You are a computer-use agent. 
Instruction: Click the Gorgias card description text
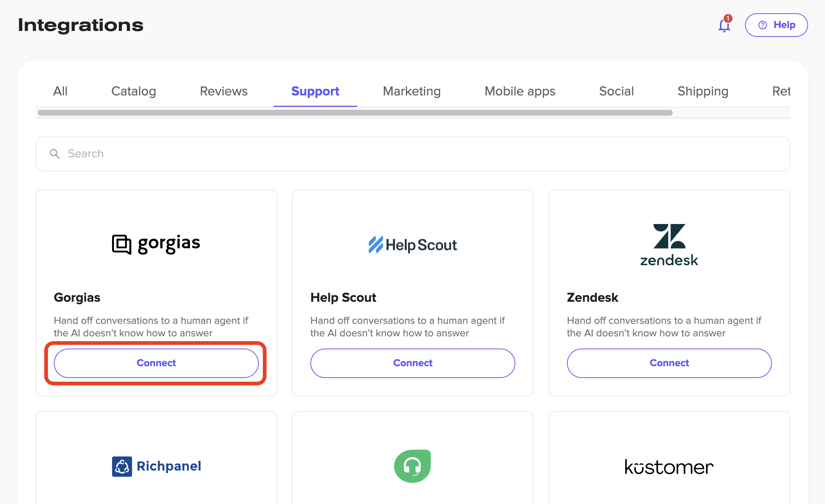[151, 327]
